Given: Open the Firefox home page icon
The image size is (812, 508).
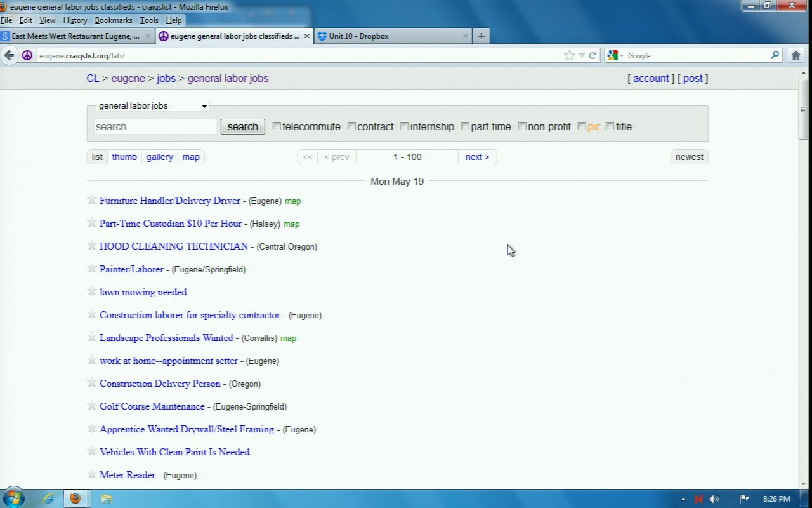Looking at the screenshot, I should (796, 55).
